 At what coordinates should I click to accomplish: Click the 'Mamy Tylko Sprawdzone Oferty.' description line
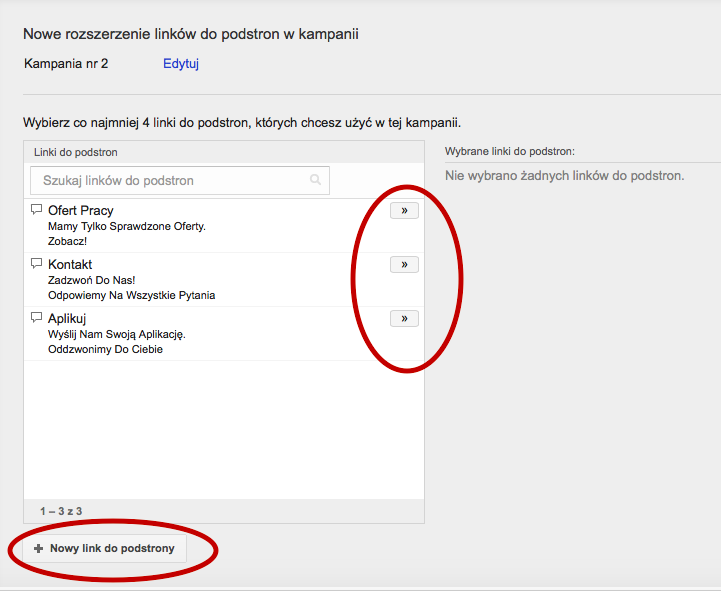127,227
